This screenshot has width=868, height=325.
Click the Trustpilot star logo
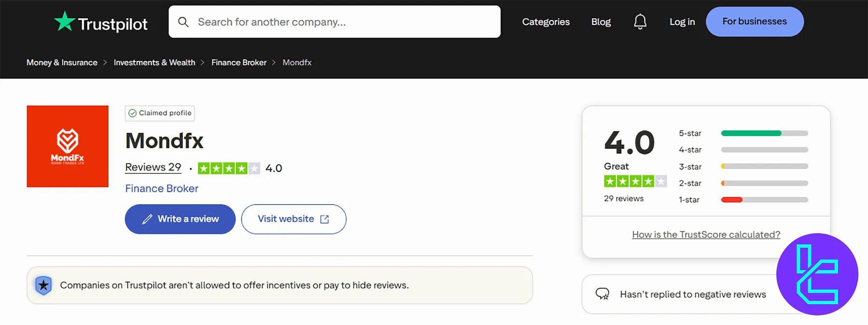65,20
